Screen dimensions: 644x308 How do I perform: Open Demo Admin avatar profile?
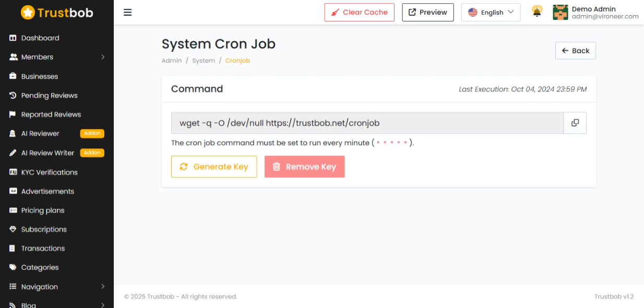(560, 13)
